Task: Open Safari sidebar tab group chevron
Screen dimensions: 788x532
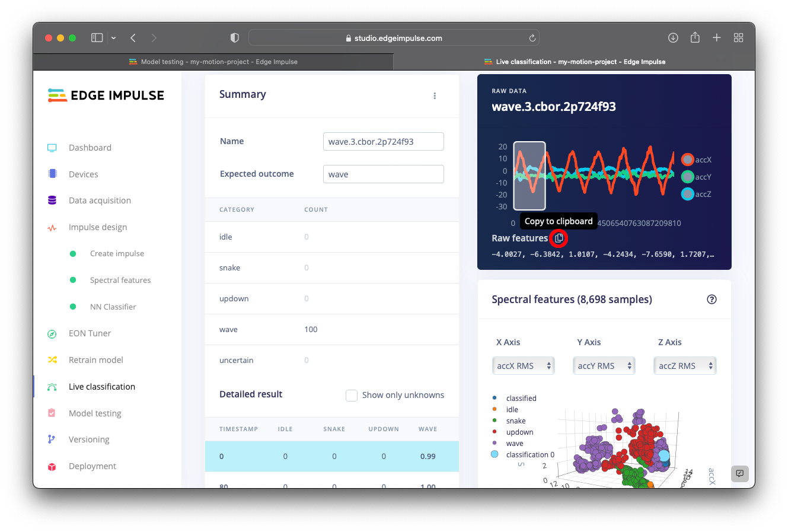Action: point(113,38)
